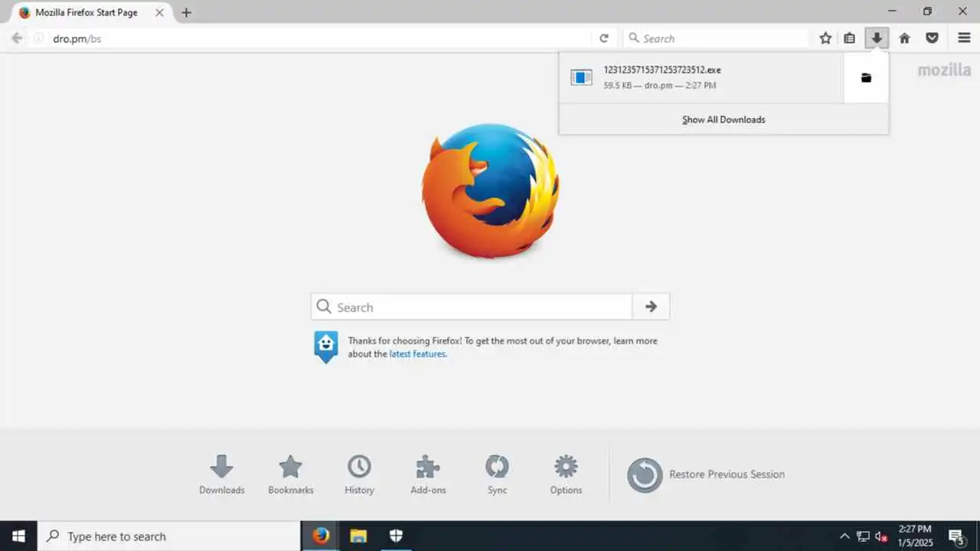
Task: Click the taskbar Type here to search box
Action: 169,536
